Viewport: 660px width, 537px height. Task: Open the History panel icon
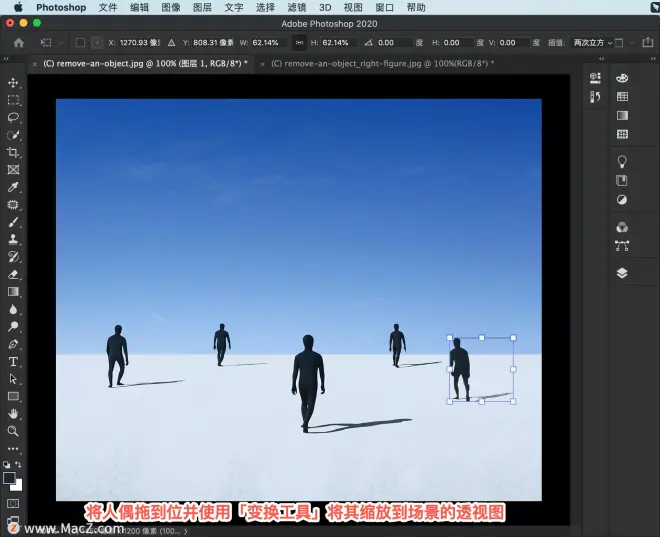pyautogui.click(x=595, y=97)
